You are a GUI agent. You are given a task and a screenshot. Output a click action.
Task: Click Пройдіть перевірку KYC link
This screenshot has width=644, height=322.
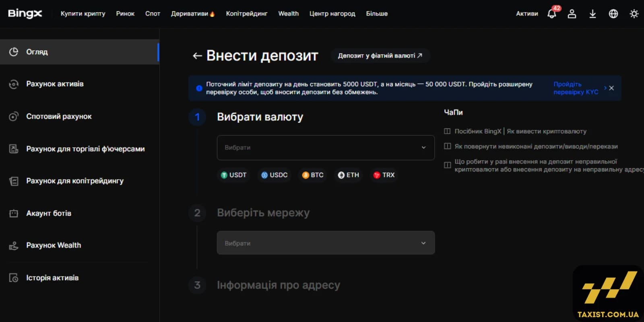pyautogui.click(x=576, y=88)
